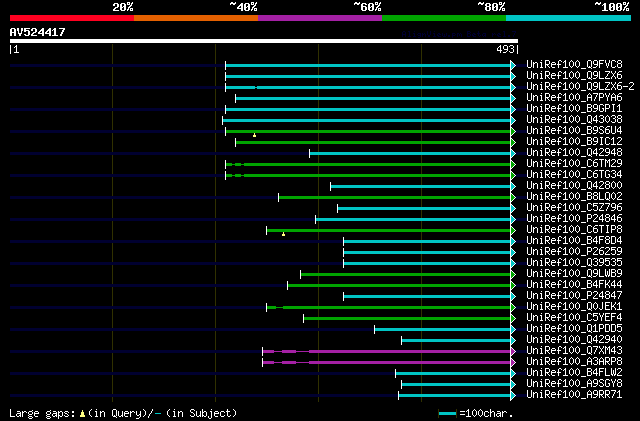Select the cyan ~100% identity legend segment
The width and height of the screenshot is (640, 421).
click(569, 18)
